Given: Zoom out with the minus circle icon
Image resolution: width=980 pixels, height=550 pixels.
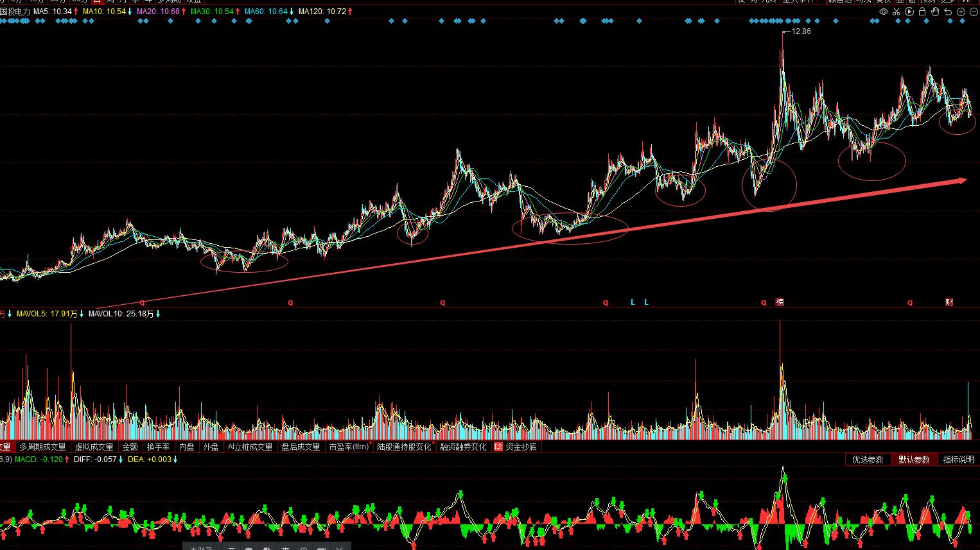Looking at the screenshot, I should click(x=974, y=12).
